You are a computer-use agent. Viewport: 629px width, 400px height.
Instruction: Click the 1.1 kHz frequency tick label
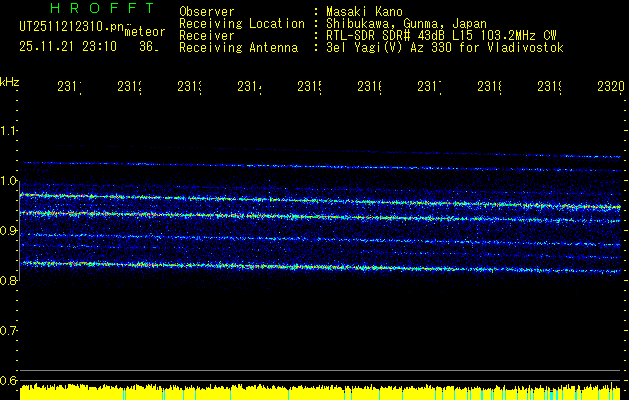(9, 131)
